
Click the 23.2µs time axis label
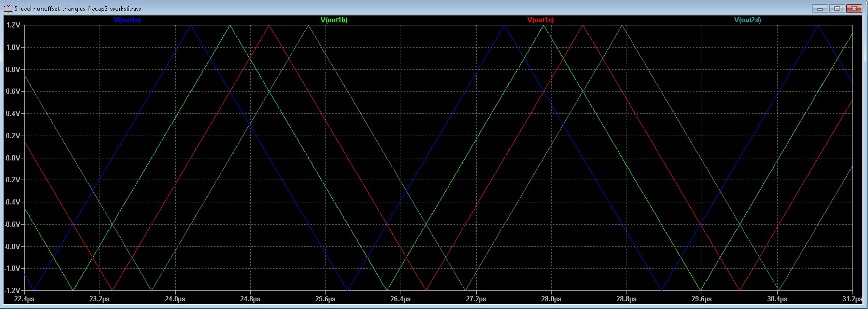(99, 299)
